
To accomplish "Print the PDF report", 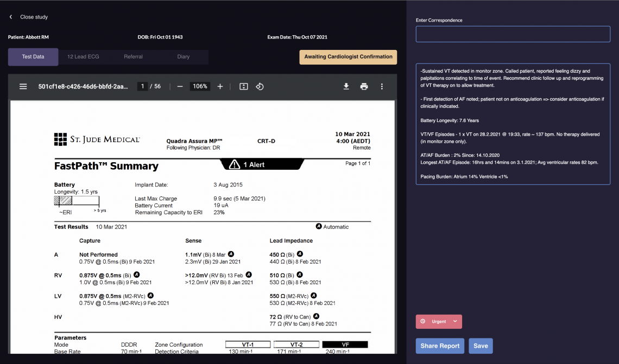I will (364, 86).
